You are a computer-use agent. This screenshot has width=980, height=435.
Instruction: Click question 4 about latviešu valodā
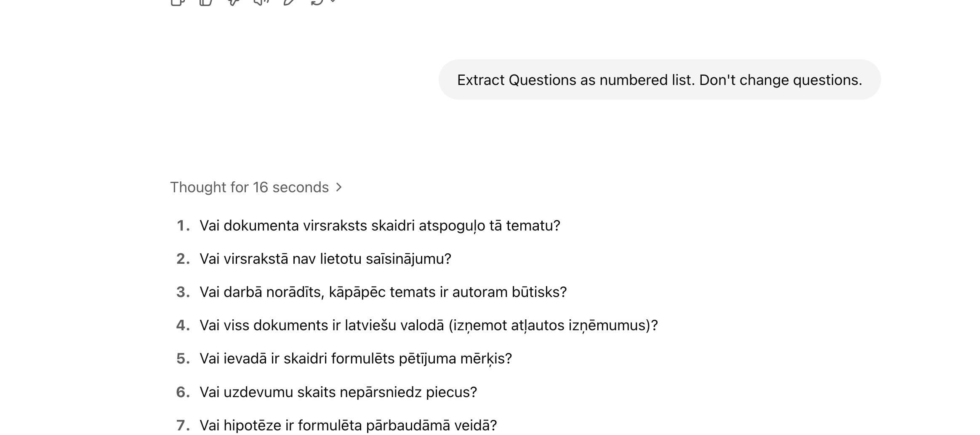[429, 325]
